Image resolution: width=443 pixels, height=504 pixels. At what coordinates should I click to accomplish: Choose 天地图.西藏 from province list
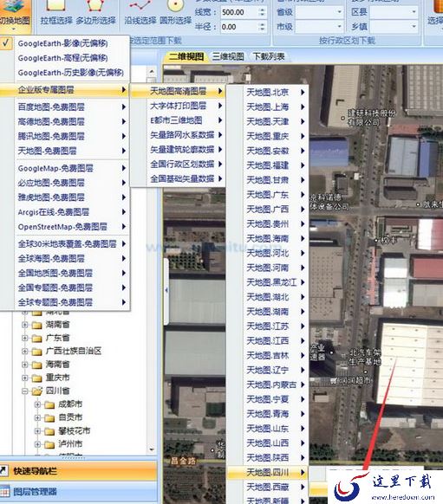267,488
